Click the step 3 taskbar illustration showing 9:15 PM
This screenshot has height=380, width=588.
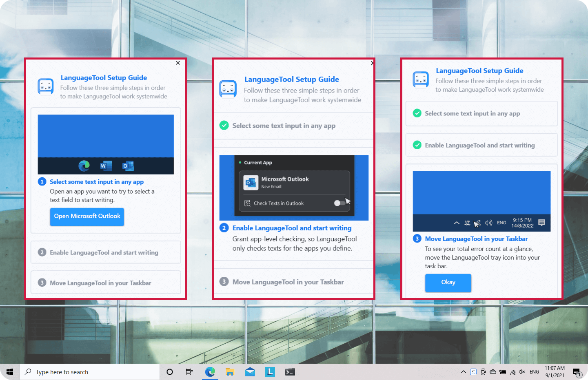(481, 201)
